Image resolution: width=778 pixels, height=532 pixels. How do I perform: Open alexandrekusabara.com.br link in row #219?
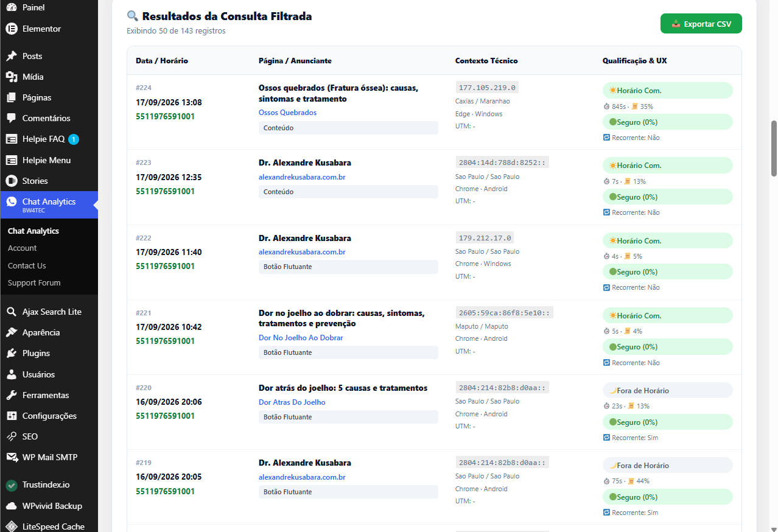302,477
